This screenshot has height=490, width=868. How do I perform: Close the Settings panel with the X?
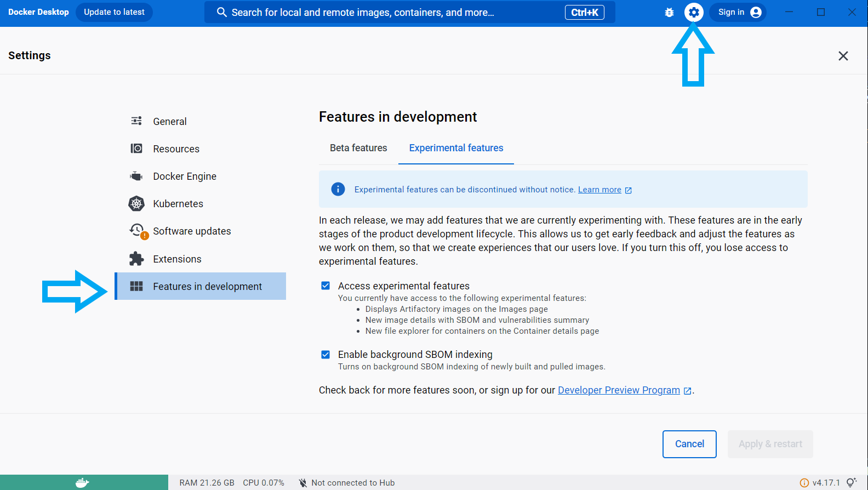point(843,56)
